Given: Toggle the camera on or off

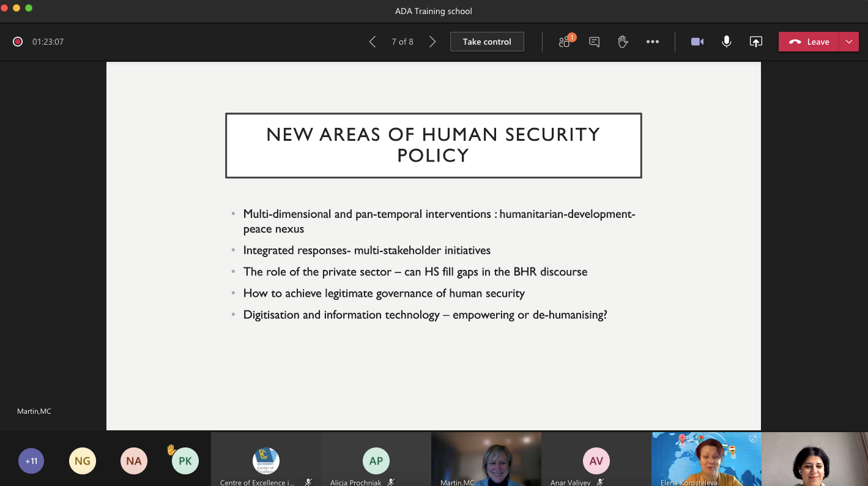Looking at the screenshot, I should point(697,42).
